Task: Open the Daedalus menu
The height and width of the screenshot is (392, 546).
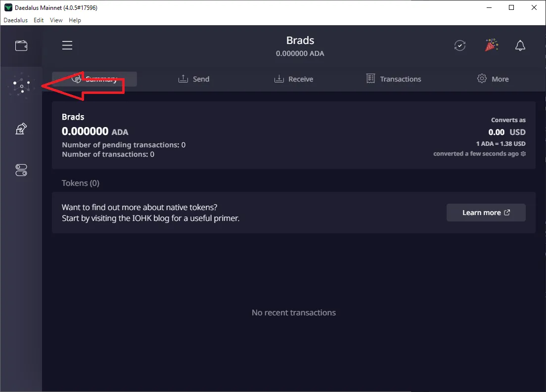Action: [x=16, y=20]
